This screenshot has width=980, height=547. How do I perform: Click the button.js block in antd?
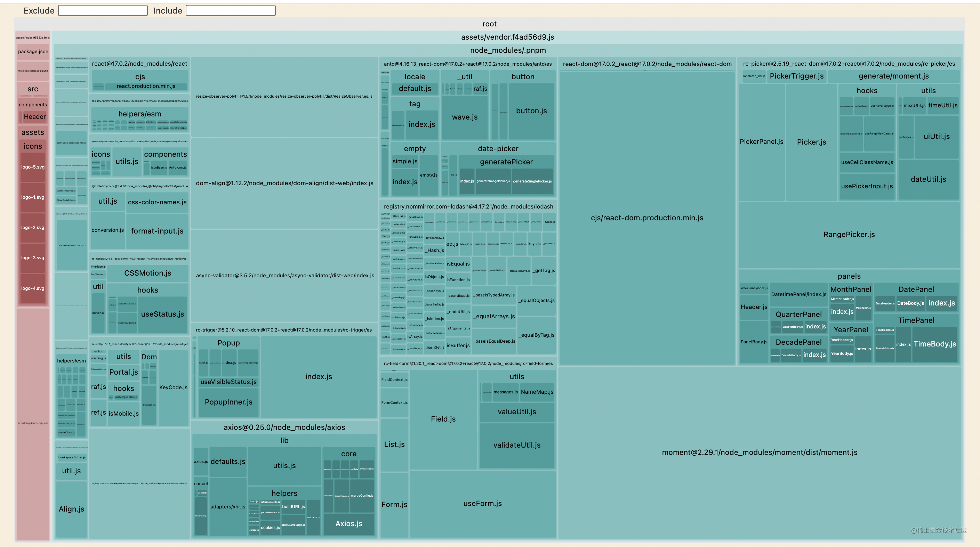coord(531,111)
